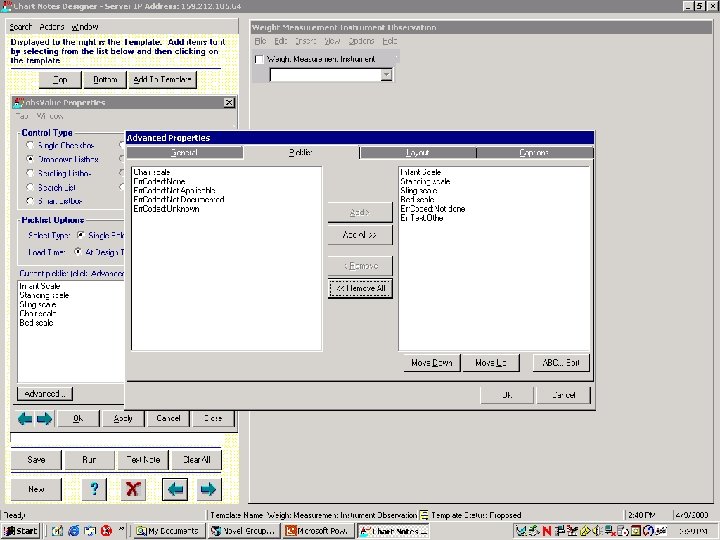This screenshot has height=540, width=720.
Task: Click the bottom left arrow icon next to red X
Action: (175, 489)
